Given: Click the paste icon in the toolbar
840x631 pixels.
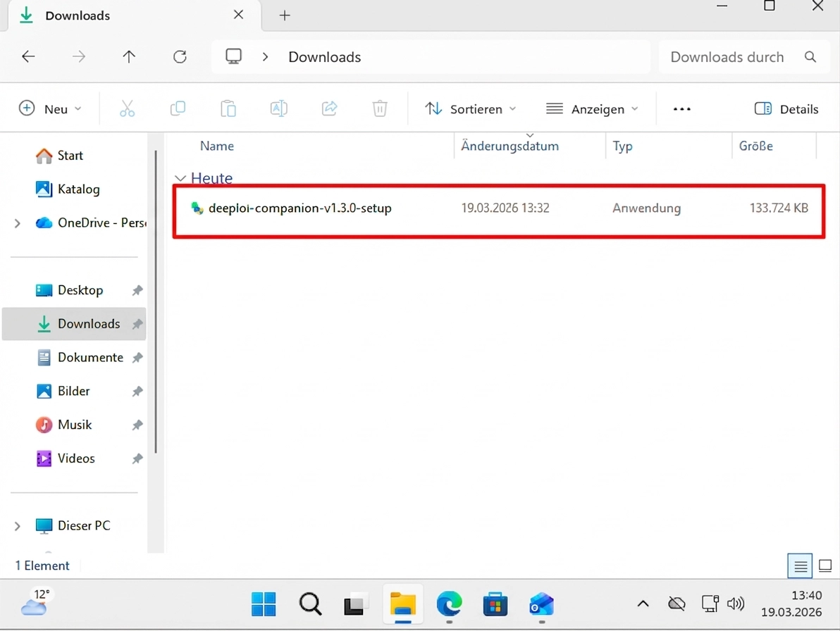Looking at the screenshot, I should tap(228, 108).
